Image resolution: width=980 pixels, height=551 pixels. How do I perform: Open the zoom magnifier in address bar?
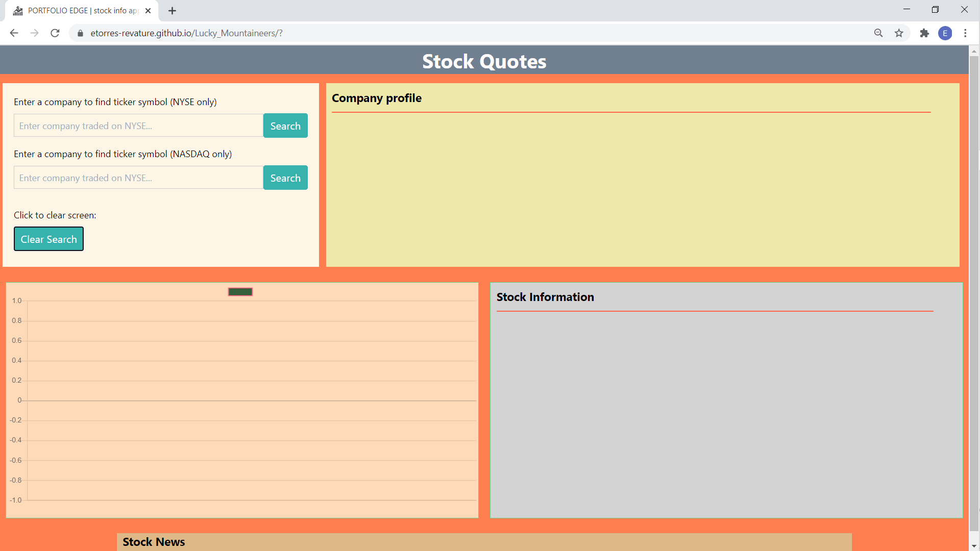(878, 33)
